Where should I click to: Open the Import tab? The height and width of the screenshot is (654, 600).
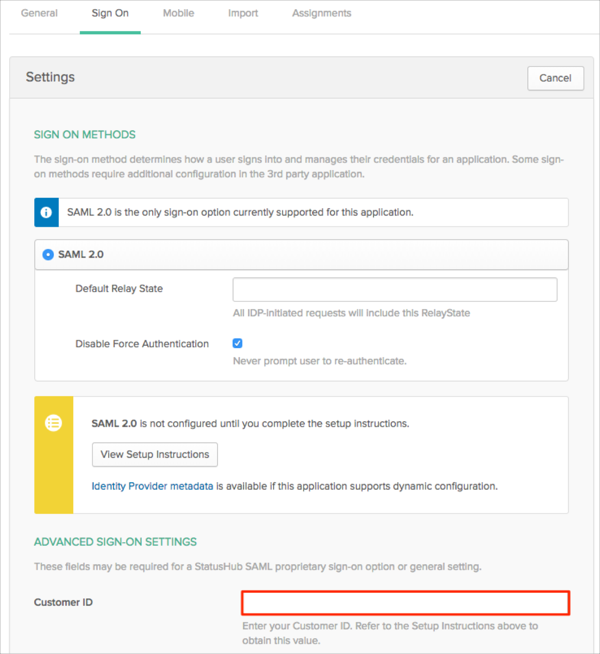[x=242, y=14]
